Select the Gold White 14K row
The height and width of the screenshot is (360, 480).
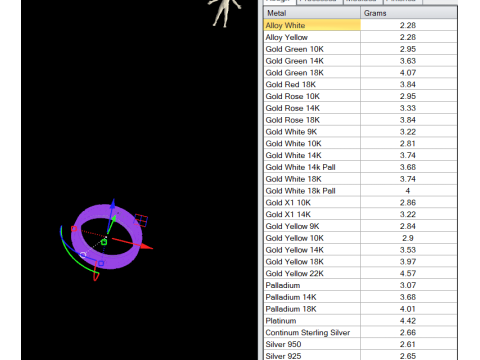(360, 155)
